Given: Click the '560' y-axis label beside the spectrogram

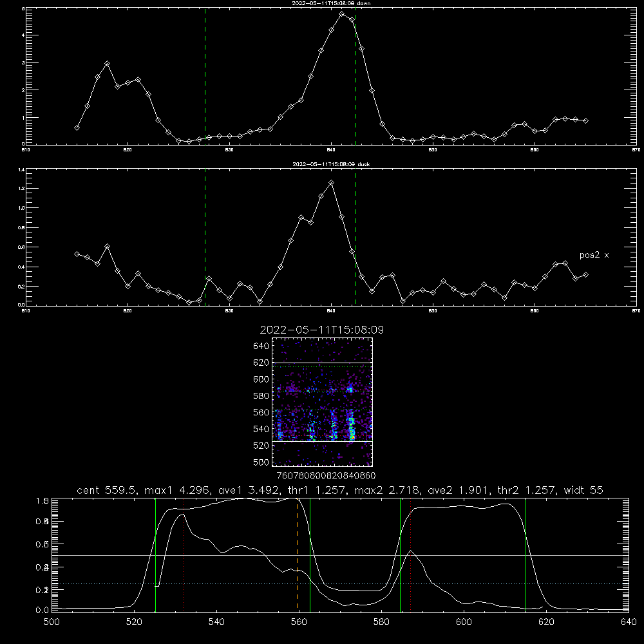Looking at the screenshot, I should click(261, 412).
